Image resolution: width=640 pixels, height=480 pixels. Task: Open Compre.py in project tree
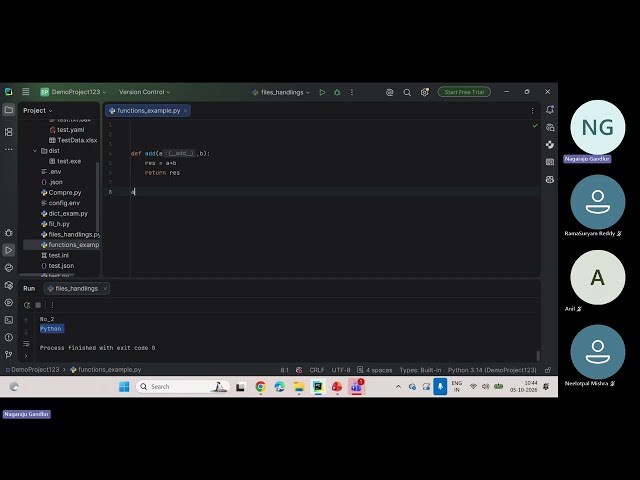61,193
